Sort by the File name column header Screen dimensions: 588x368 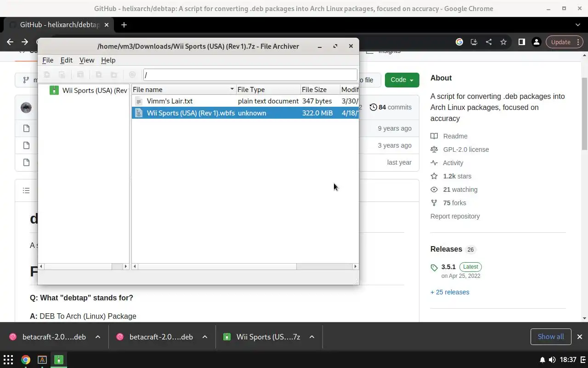[184, 89]
